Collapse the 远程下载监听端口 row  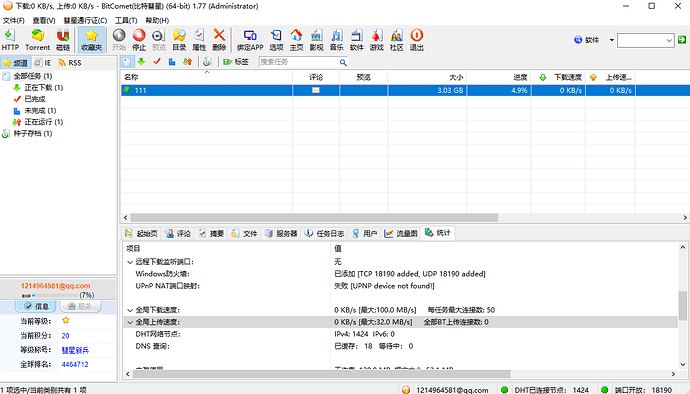[130, 262]
